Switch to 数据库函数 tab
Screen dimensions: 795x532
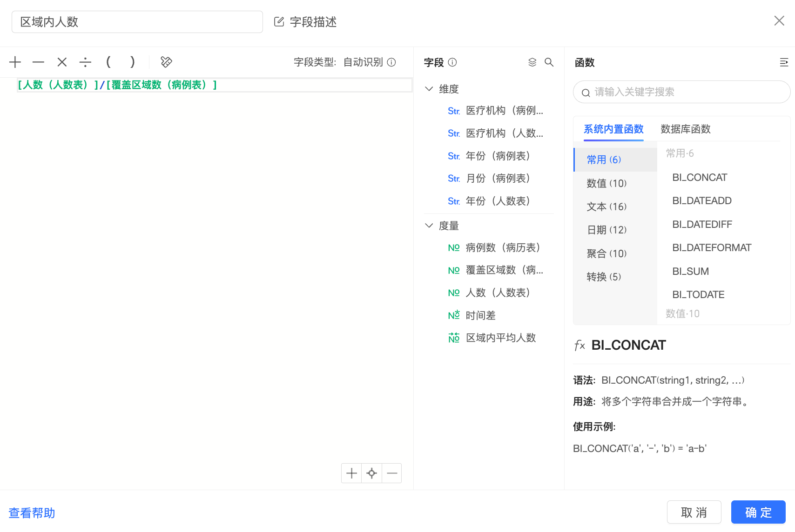click(686, 129)
